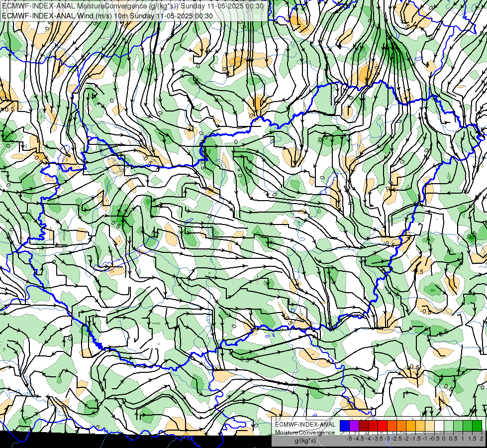This screenshot has height=448, width=487.
Task: Click the -3.5 tick label on legend
Action: 378,439
